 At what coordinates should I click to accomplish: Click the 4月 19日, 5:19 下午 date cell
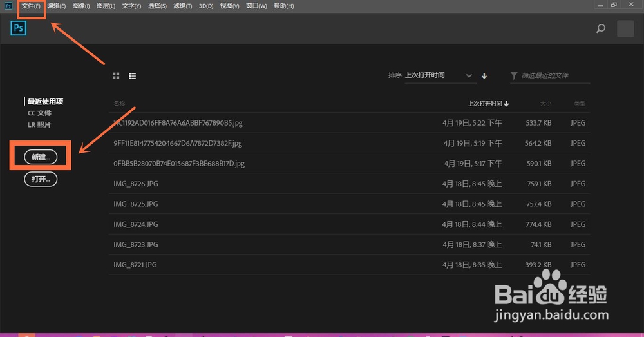[473, 143]
